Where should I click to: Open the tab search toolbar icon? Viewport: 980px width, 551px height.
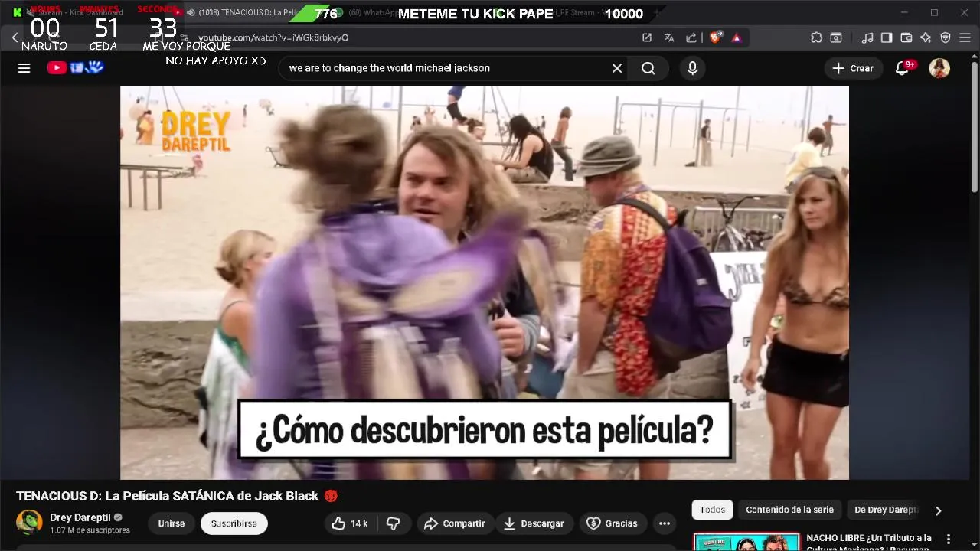[x=837, y=37]
